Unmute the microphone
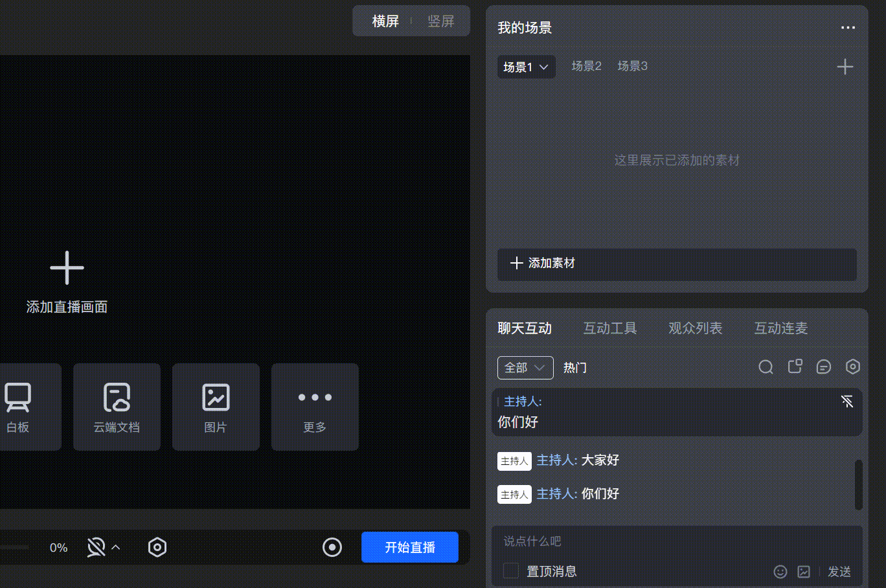 coord(97,546)
